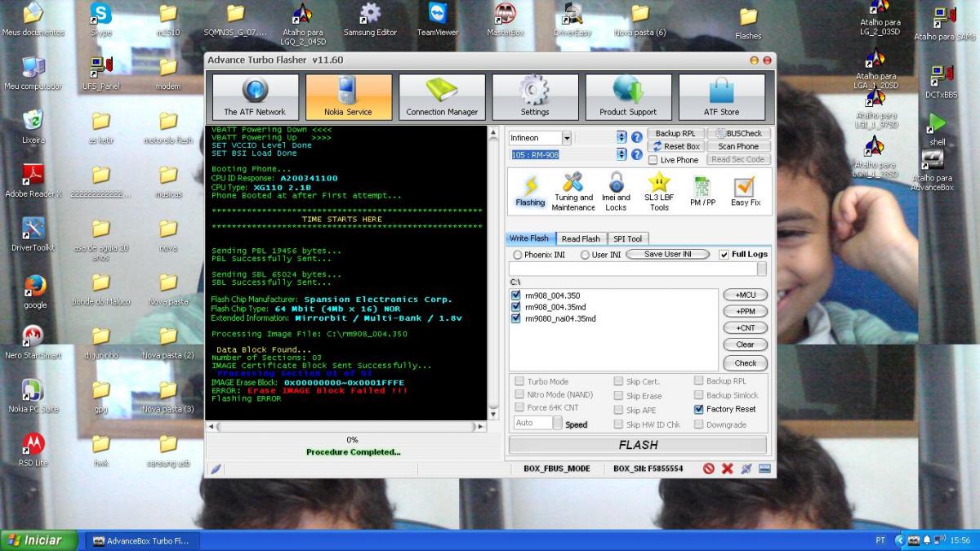Click the log vertical scrollbar down arrow
Viewport: 980px width, 551px height.
(493, 414)
